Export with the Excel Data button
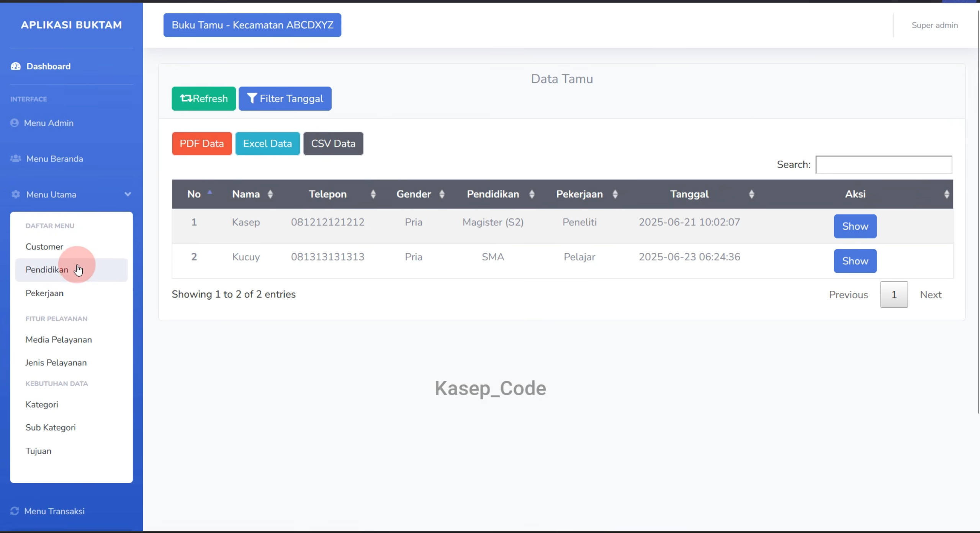This screenshot has width=980, height=533. (267, 143)
